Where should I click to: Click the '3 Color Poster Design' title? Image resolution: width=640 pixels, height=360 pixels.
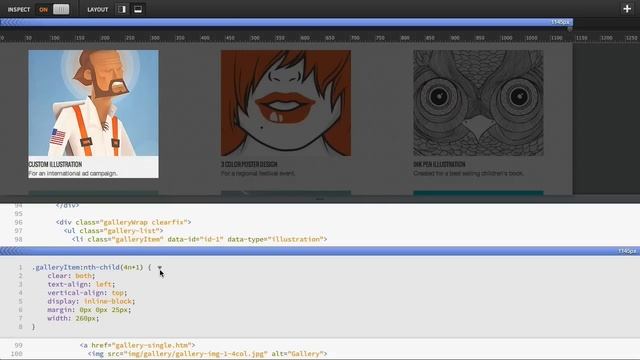pyautogui.click(x=249, y=164)
